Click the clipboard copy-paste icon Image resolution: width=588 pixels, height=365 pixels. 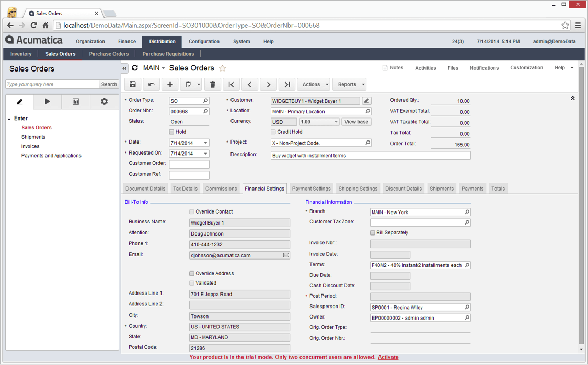pyautogui.click(x=188, y=84)
